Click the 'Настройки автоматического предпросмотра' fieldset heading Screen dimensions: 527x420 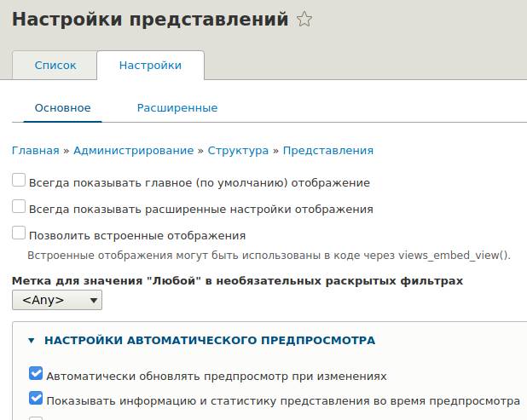click(210, 340)
